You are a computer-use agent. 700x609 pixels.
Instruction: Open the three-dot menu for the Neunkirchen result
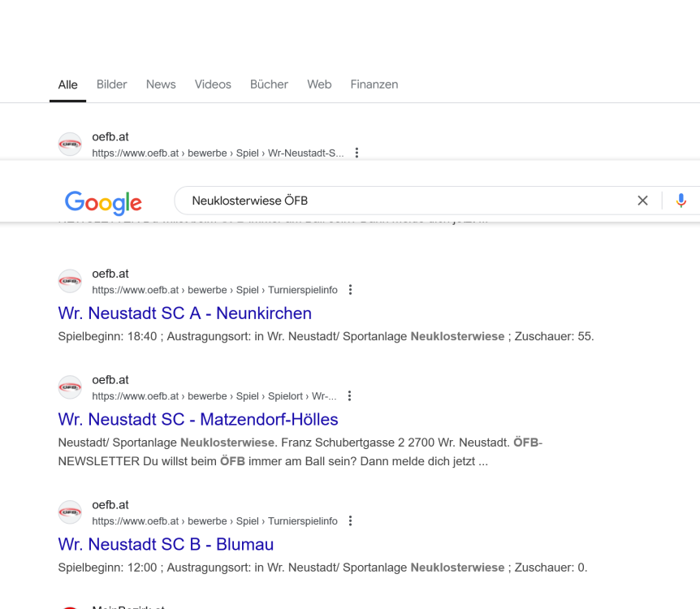(x=349, y=289)
